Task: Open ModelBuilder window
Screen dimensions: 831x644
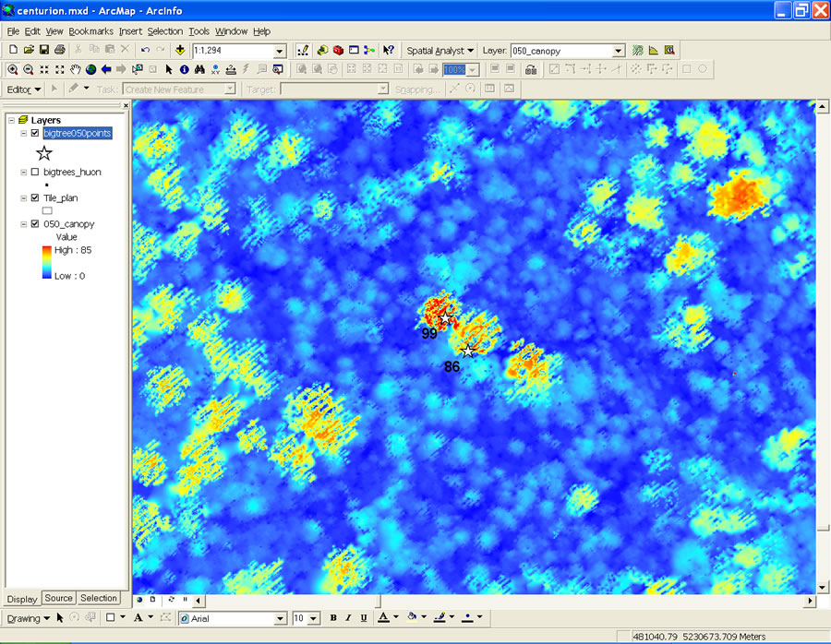Action: 369,51
